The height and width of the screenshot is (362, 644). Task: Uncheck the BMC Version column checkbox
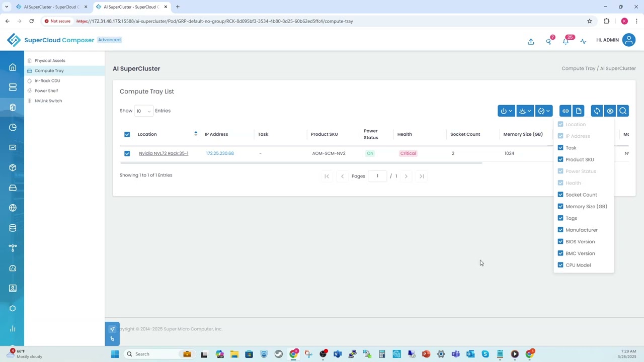coord(560,253)
